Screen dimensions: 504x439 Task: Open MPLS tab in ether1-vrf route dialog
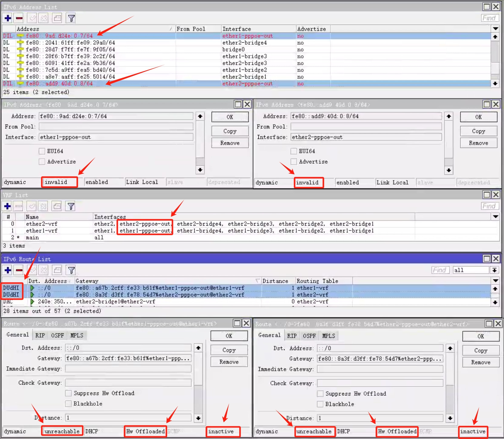coord(77,335)
